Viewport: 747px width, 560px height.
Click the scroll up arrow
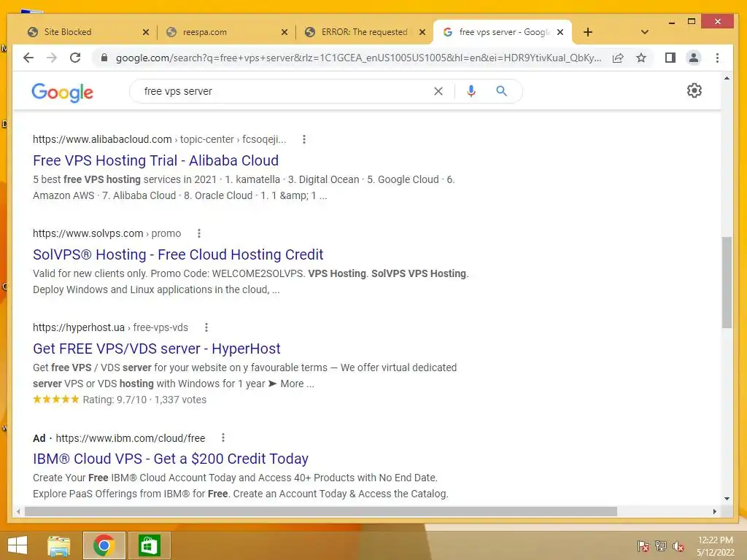(727, 78)
